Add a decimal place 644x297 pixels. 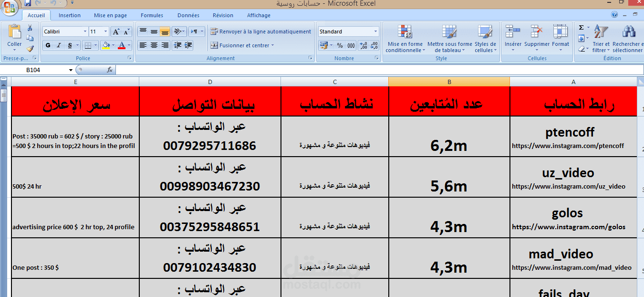tap(363, 45)
